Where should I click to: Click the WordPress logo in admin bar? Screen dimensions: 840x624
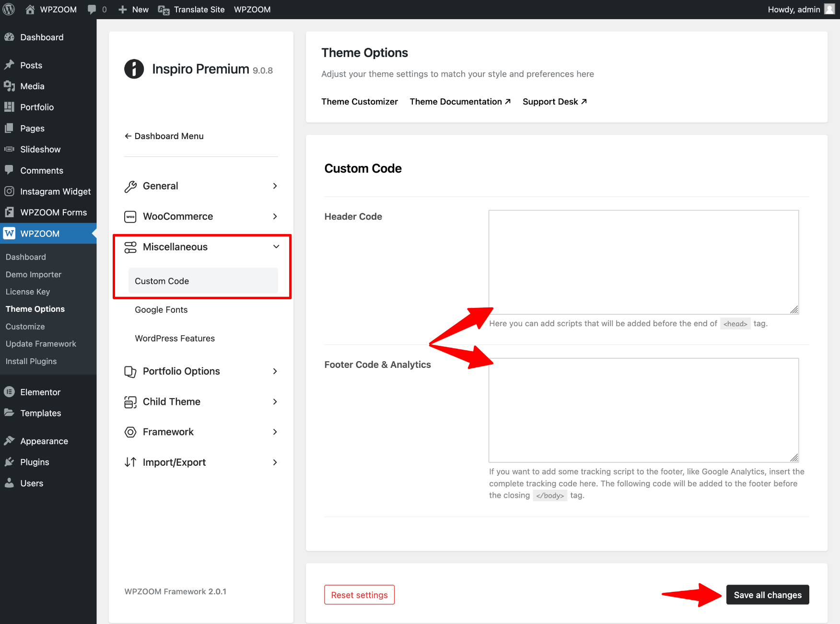[x=9, y=9]
